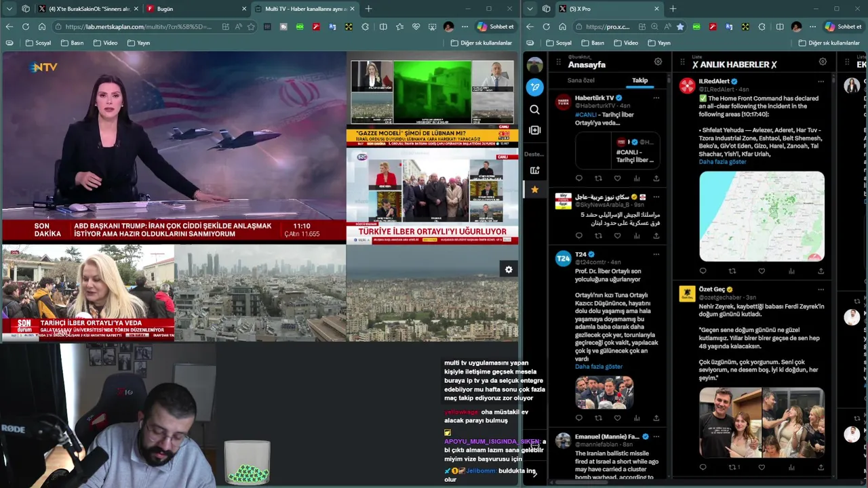868x488 pixels.
Task: Open quoted Habertürk post card
Action: click(618, 150)
